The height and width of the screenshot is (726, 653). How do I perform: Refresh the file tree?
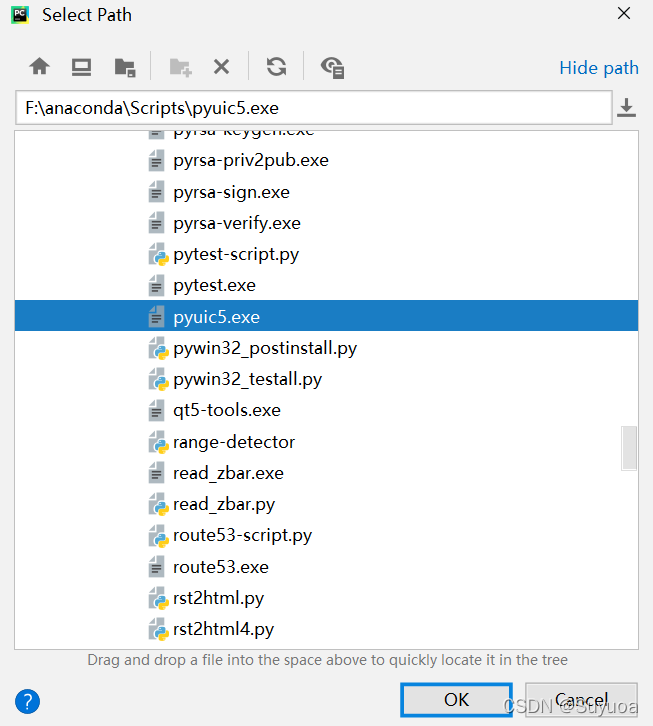coord(276,67)
